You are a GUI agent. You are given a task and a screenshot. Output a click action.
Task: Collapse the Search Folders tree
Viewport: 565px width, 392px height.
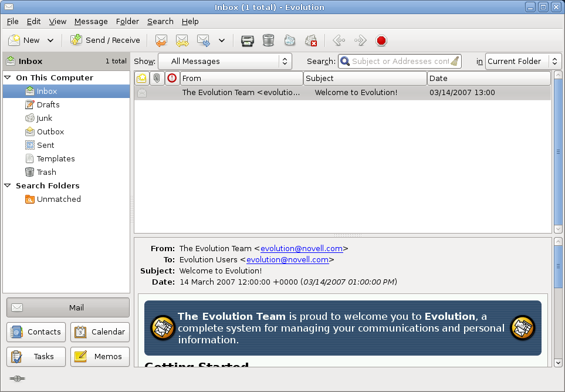[x=8, y=185]
